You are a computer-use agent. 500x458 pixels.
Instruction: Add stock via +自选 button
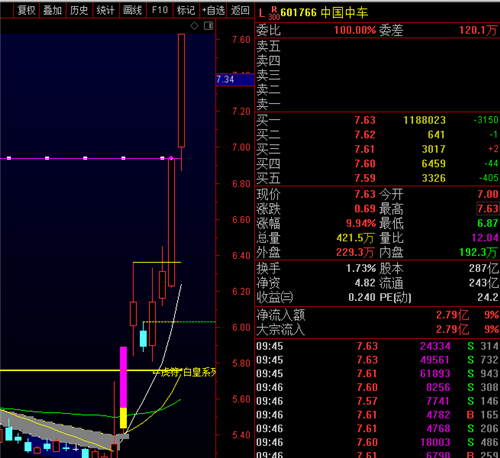coord(213,10)
